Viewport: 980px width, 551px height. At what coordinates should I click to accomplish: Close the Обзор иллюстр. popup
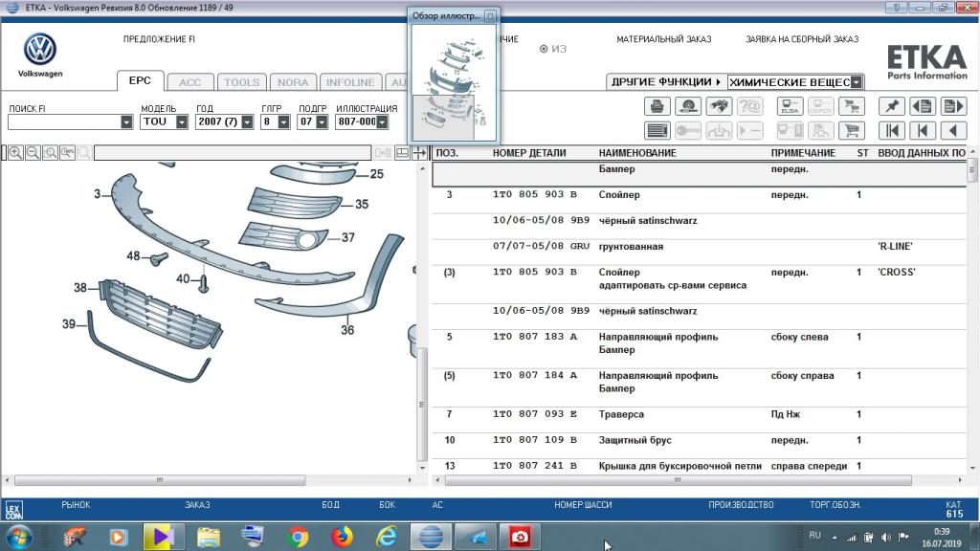[490, 15]
